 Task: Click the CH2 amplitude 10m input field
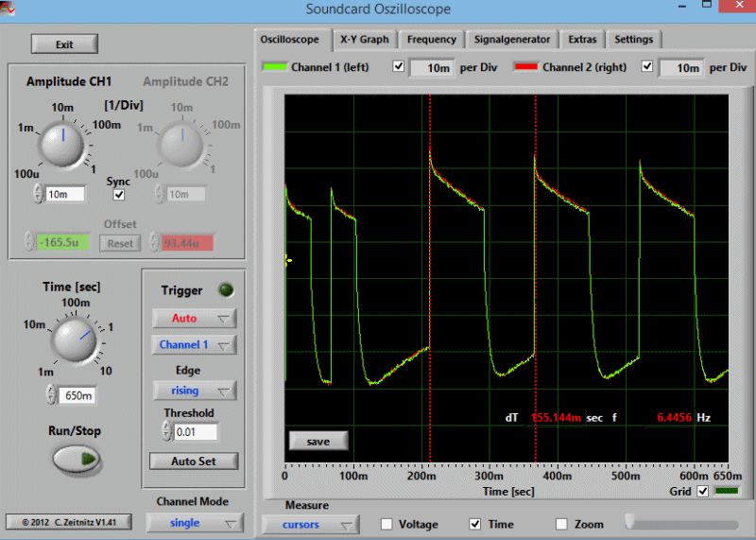click(186, 195)
